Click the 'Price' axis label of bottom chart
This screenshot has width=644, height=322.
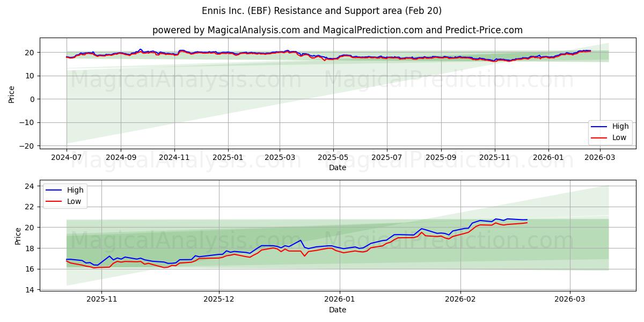18,236
